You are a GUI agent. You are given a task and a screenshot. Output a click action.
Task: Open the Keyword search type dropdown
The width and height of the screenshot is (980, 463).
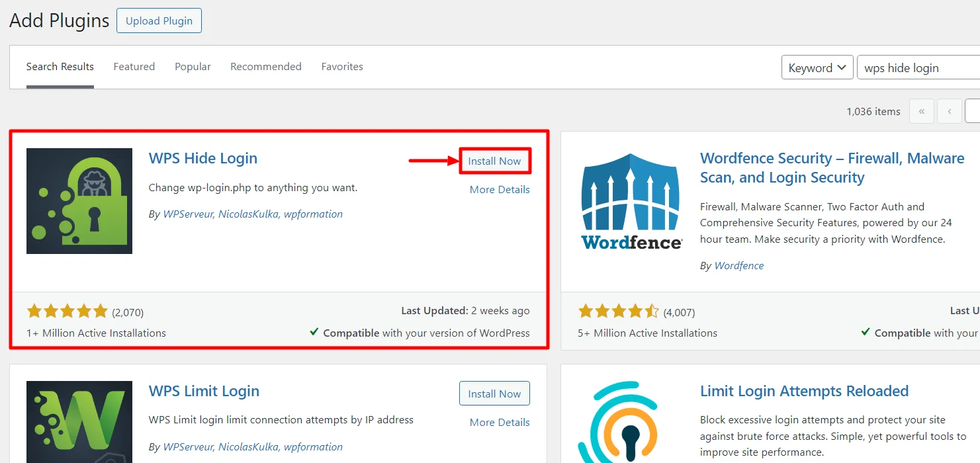pyautogui.click(x=817, y=67)
